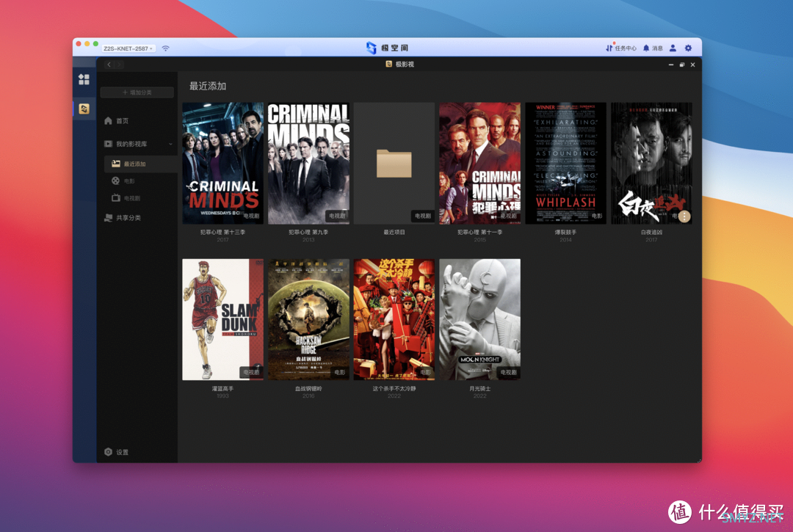
Task: Click the 白夜追凶 title text
Action: pyautogui.click(x=651, y=233)
